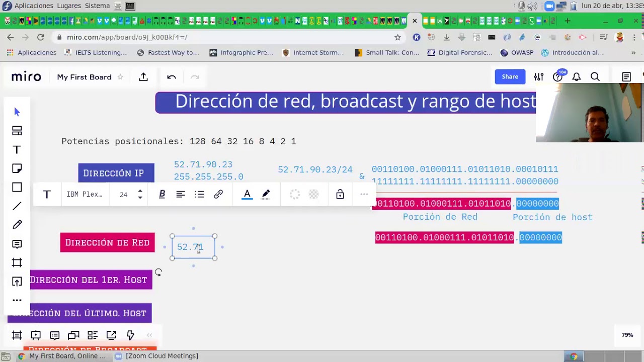Select the text 52.71.90.23/24
The width and height of the screenshot is (644, 362).
pos(315,169)
